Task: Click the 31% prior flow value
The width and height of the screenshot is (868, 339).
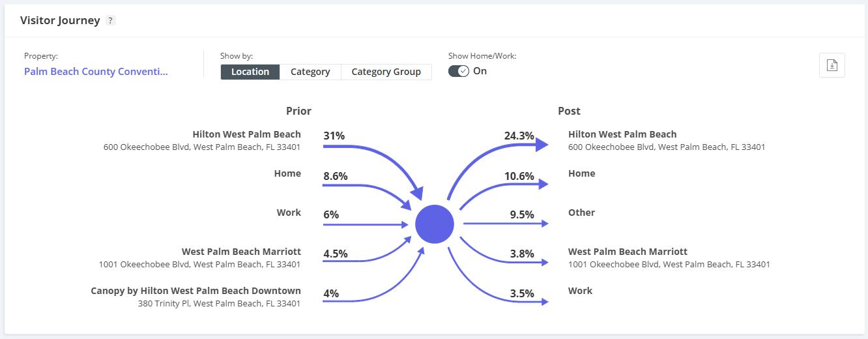Action: click(334, 136)
